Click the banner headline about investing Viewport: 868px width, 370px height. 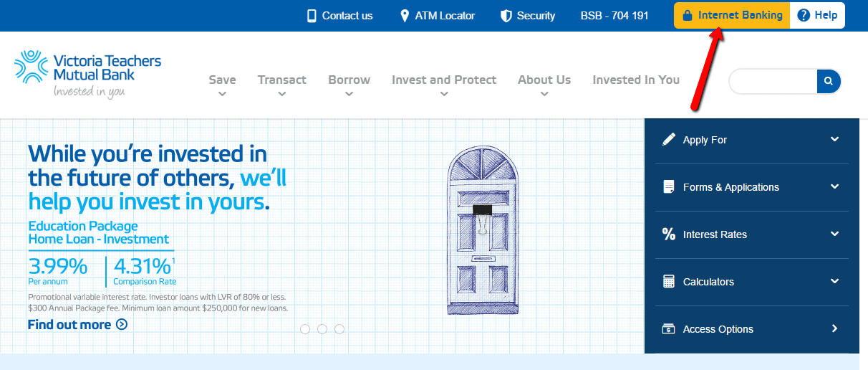point(157,177)
